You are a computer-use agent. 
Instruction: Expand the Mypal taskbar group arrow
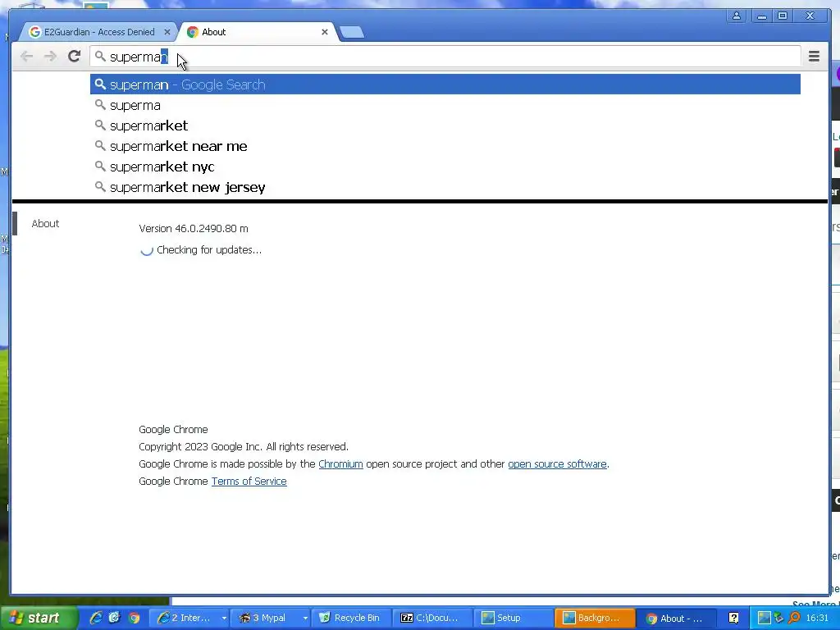click(x=305, y=619)
